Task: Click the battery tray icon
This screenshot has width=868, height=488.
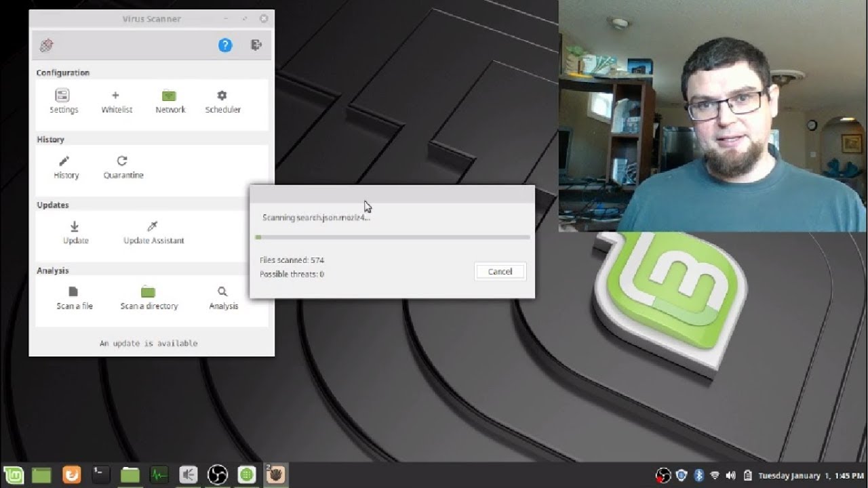Action: point(747,476)
